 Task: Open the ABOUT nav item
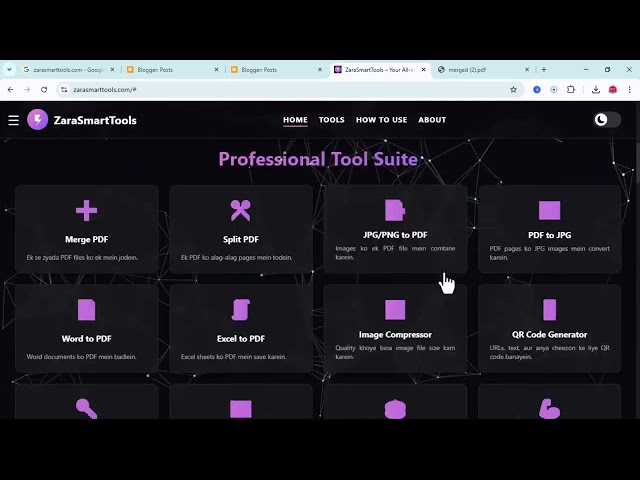[432, 120]
